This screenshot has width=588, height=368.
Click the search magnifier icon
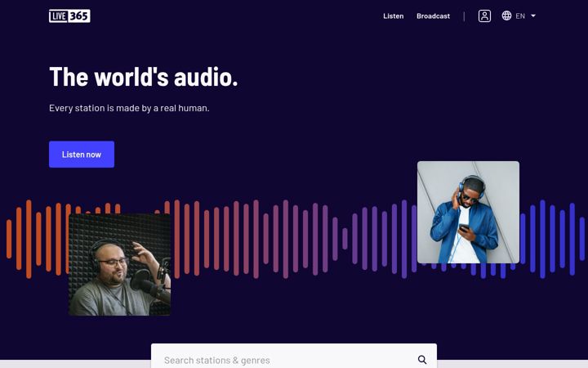[x=422, y=359]
